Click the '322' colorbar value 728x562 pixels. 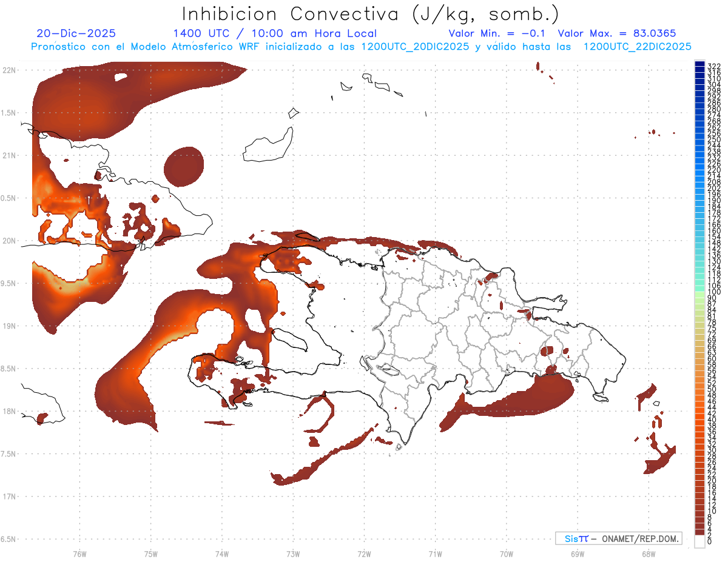713,66
